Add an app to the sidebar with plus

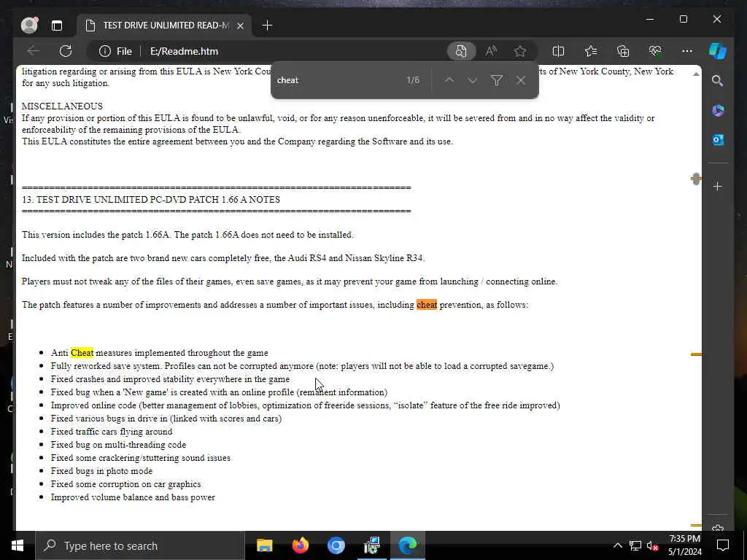pyautogui.click(x=718, y=186)
